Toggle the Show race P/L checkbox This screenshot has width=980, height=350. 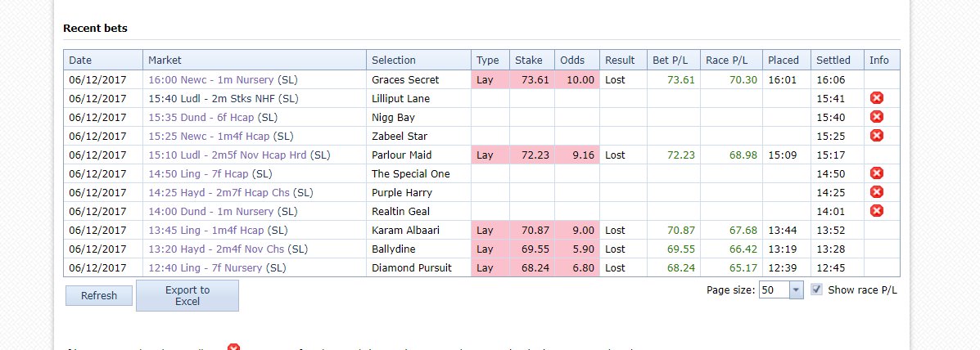tap(816, 289)
